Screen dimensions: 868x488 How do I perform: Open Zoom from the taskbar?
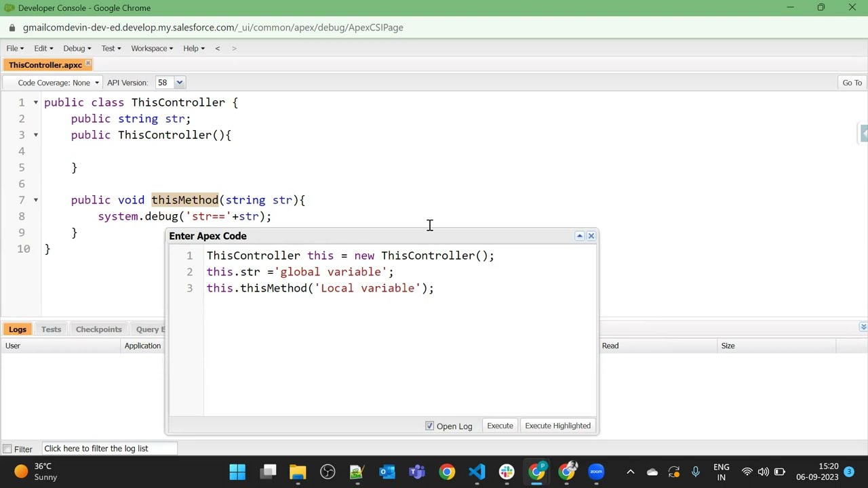(x=596, y=472)
